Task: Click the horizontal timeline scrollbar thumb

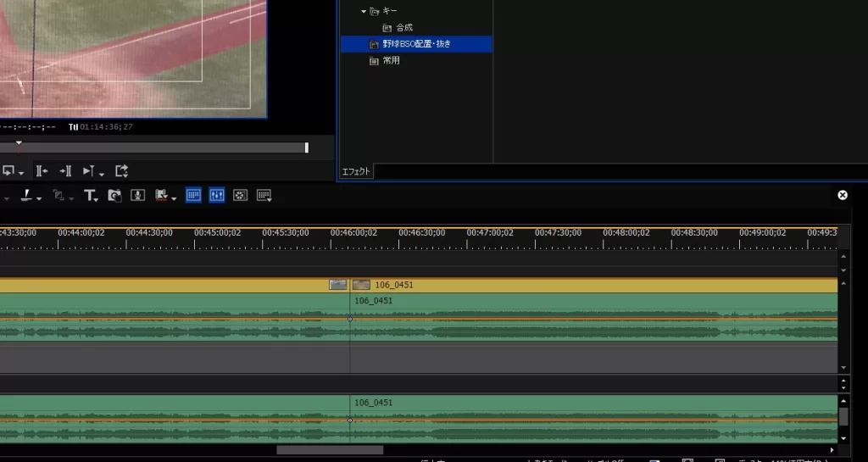Action: pyautogui.click(x=330, y=450)
